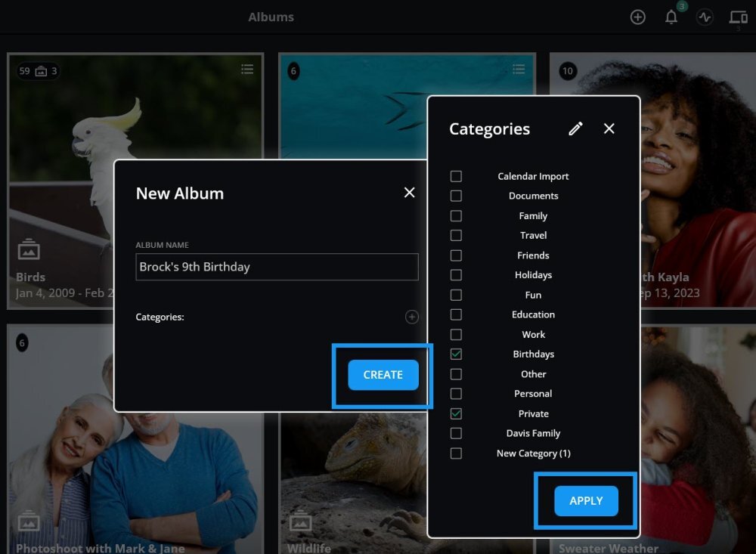Image resolution: width=756 pixels, height=554 pixels.
Task: Check the Family category
Action: click(456, 215)
